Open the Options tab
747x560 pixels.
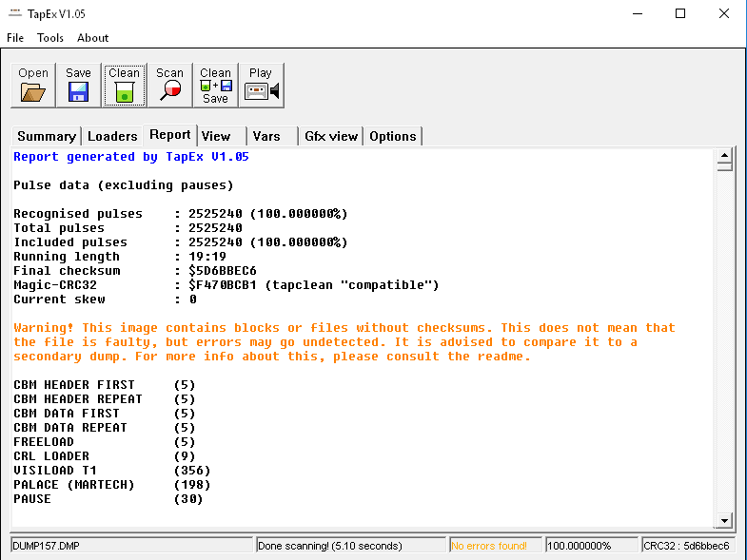pyautogui.click(x=393, y=136)
